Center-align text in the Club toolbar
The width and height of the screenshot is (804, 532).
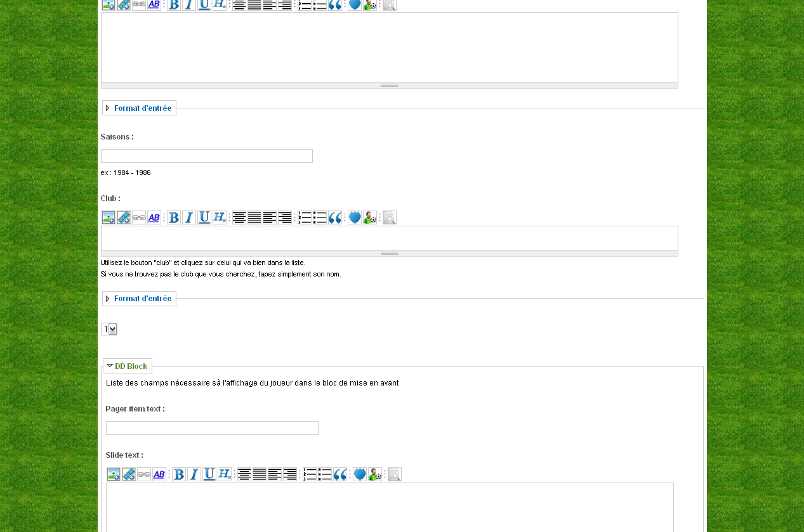click(239, 217)
